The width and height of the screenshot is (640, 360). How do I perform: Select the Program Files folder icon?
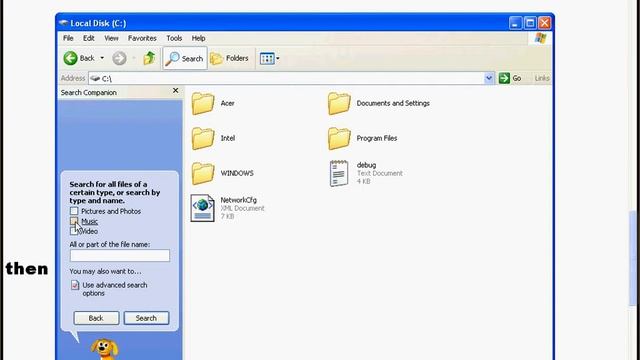[x=339, y=138]
